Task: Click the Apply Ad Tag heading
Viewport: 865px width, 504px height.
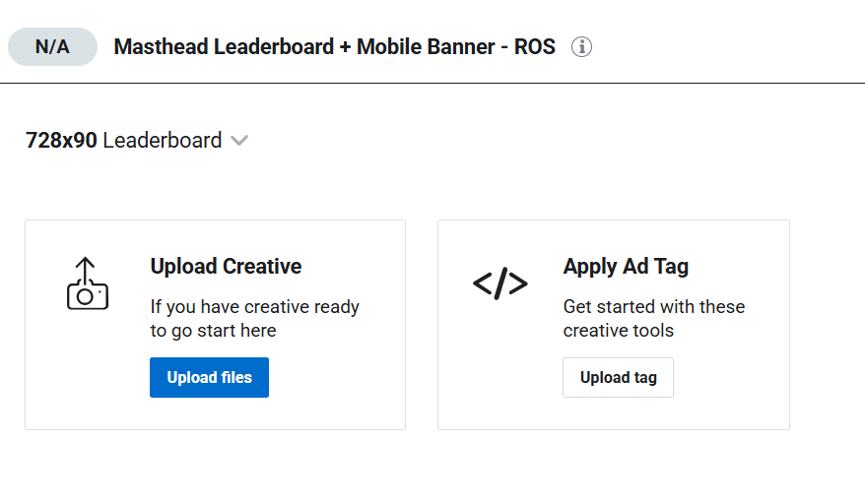Action: [626, 266]
